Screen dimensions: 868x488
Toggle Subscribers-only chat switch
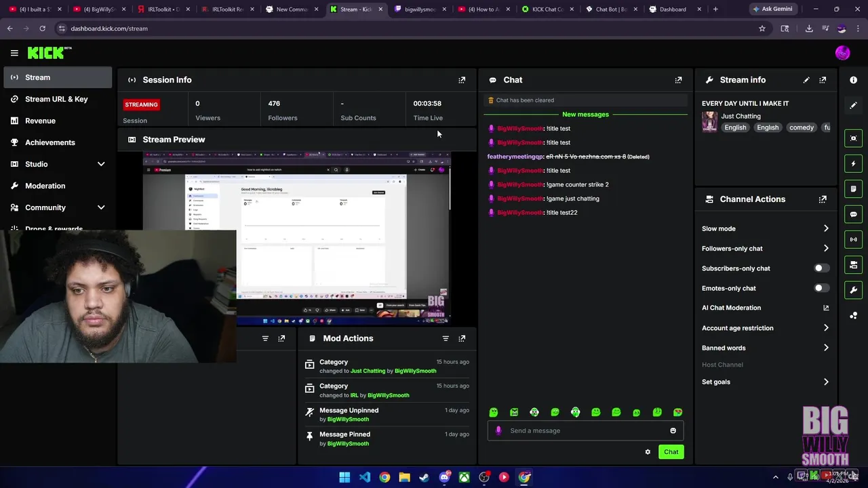click(821, 268)
